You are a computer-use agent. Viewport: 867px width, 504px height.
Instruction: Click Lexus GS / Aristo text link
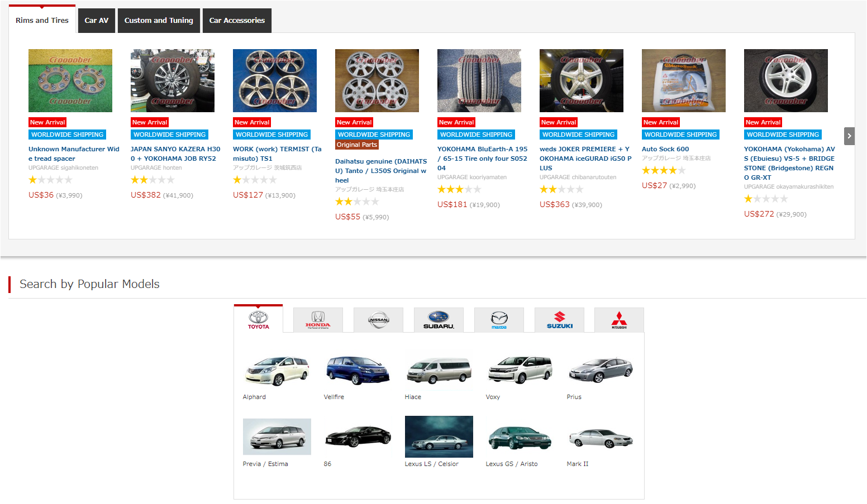pos(512,464)
